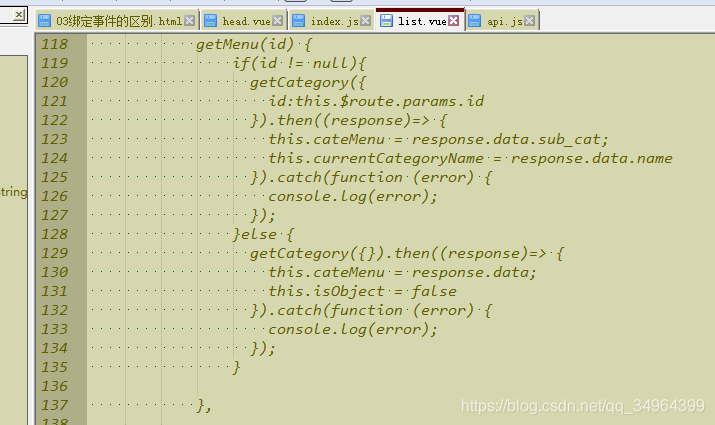Image resolution: width=715 pixels, height=425 pixels.
Task: Click on the '}else {' line
Action: click(263, 234)
